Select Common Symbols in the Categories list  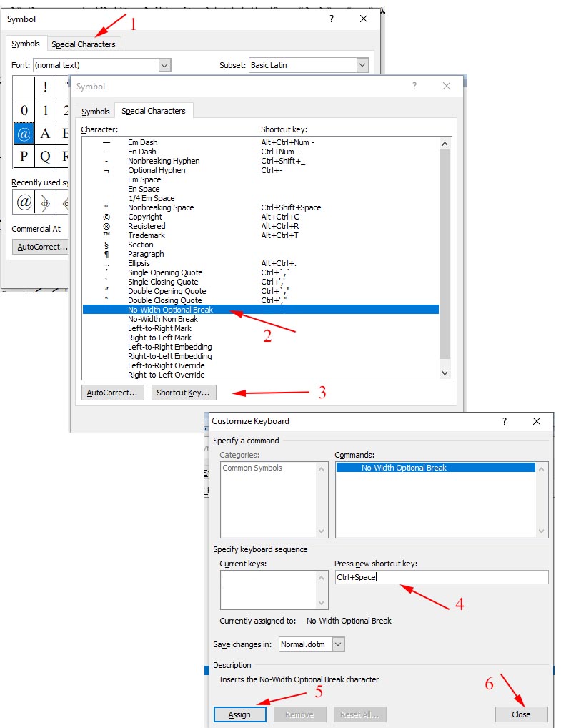252,468
